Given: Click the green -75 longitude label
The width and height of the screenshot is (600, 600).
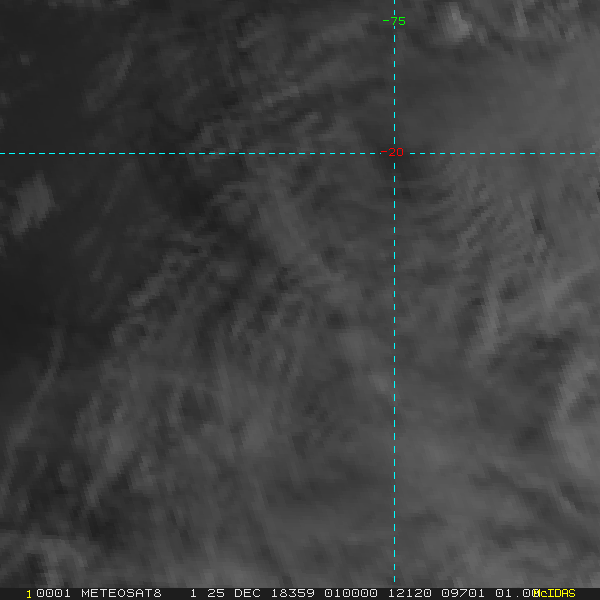Looking at the screenshot, I should click(x=394, y=21).
